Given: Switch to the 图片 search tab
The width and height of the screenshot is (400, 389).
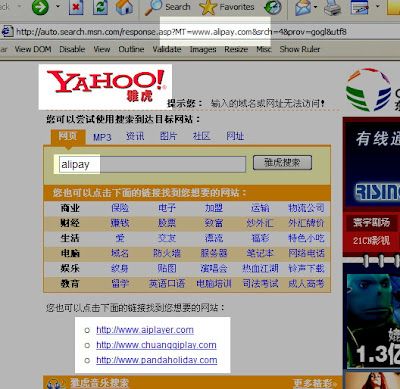Looking at the screenshot, I should point(168,136).
